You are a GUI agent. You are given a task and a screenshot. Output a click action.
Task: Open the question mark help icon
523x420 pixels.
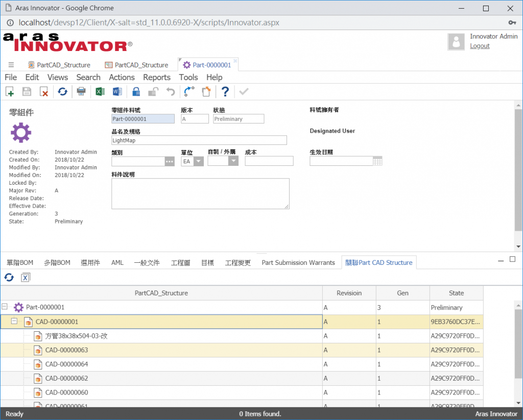point(225,91)
